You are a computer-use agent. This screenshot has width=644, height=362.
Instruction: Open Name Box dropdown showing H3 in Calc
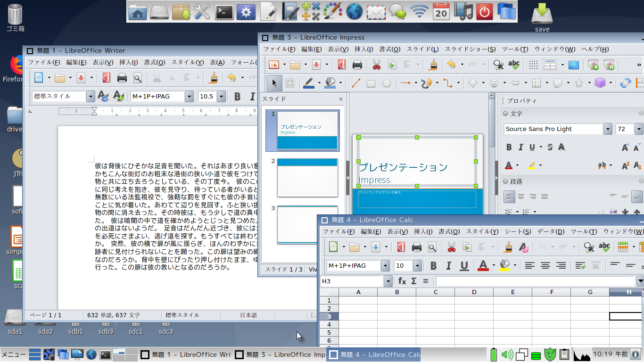coord(388,281)
